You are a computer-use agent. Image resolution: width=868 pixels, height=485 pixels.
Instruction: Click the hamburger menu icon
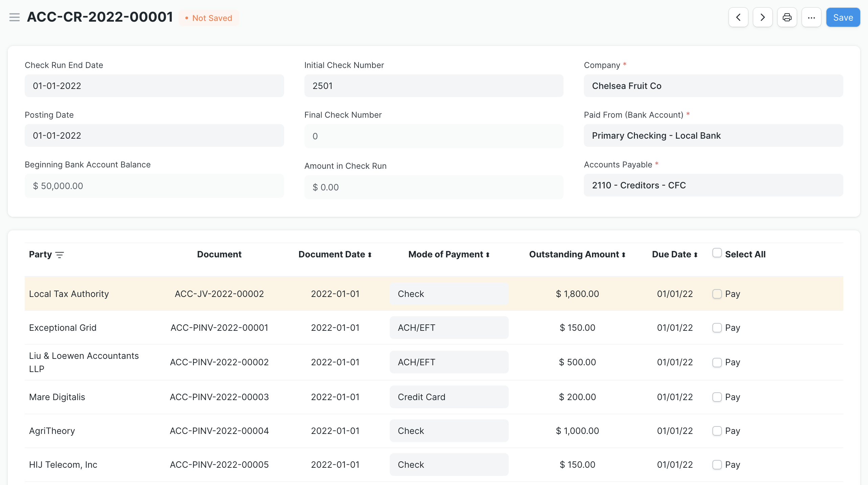coord(13,18)
